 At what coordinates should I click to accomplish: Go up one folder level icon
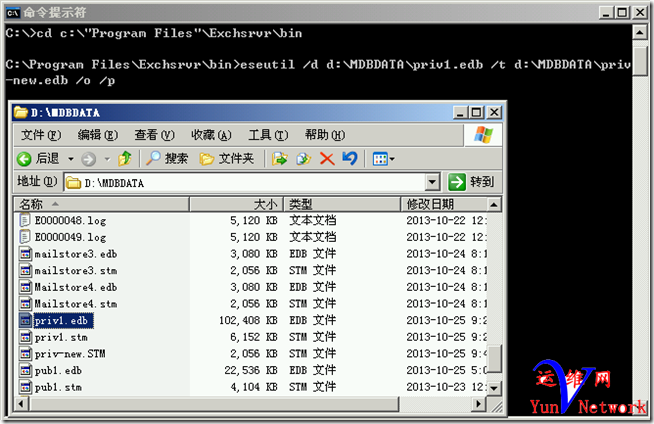click(x=125, y=158)
